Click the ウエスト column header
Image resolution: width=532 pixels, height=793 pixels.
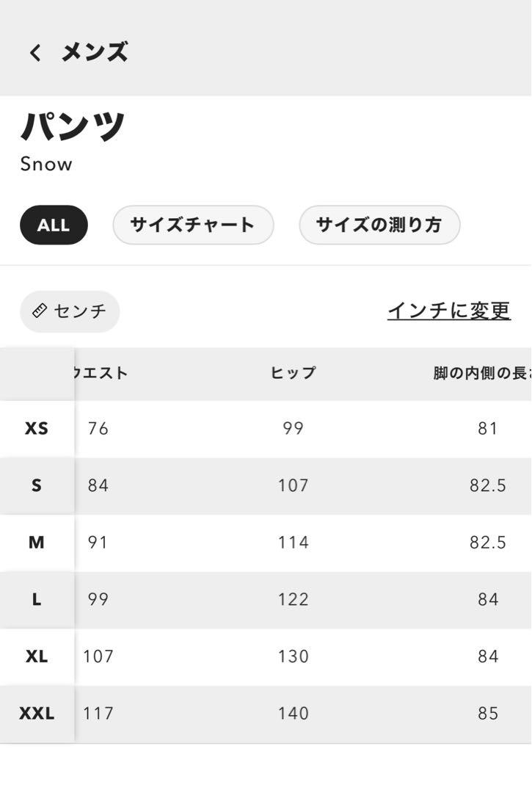pyautogui.click(x=101, y=373)
